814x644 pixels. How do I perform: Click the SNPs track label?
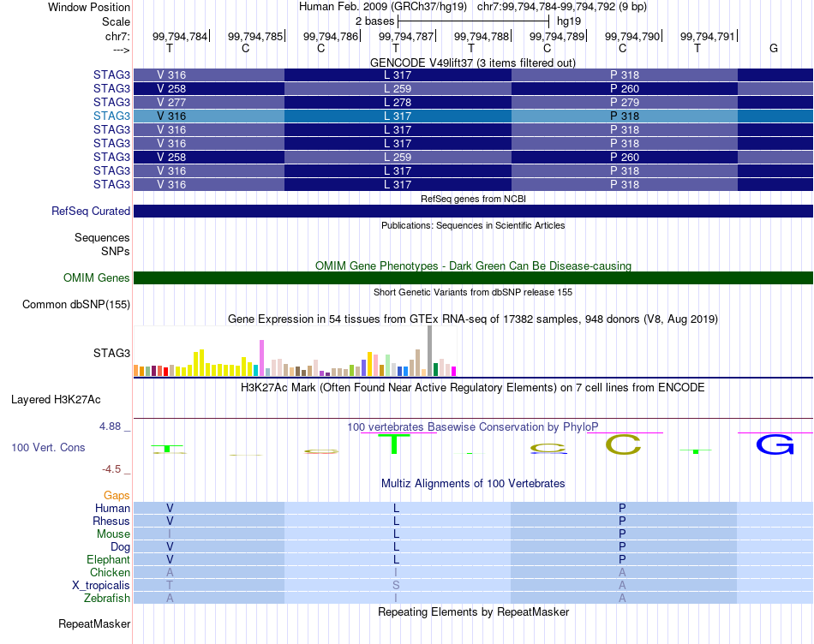(116, 251)
